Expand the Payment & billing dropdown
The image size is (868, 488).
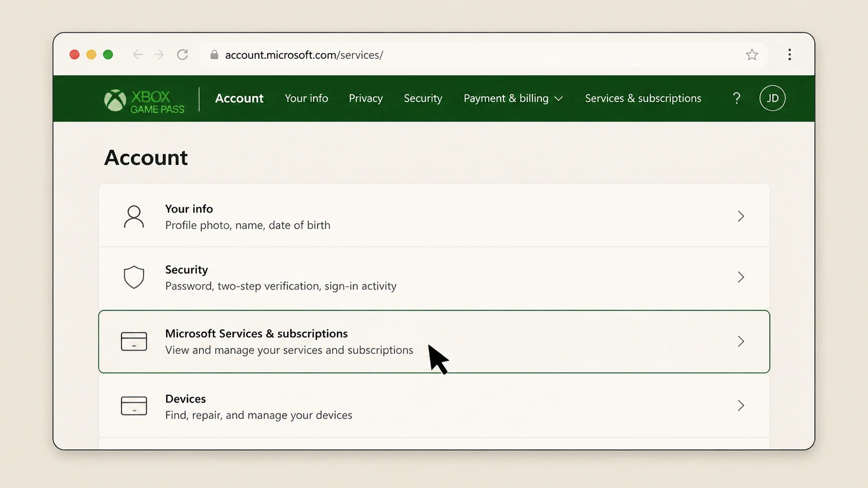[x=513, y=98]
